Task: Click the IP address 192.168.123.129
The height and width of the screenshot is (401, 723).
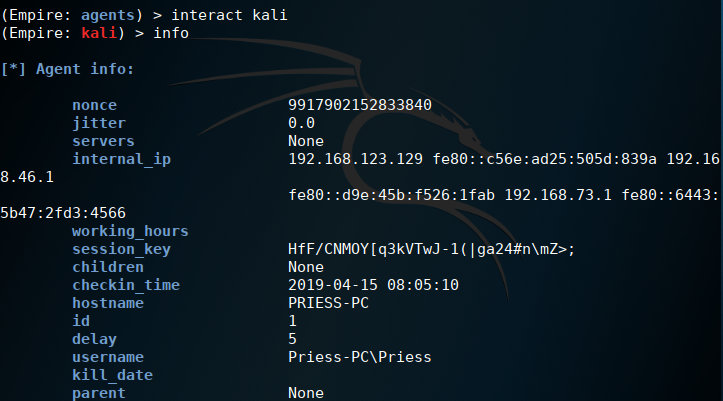Action: point(356,159)
